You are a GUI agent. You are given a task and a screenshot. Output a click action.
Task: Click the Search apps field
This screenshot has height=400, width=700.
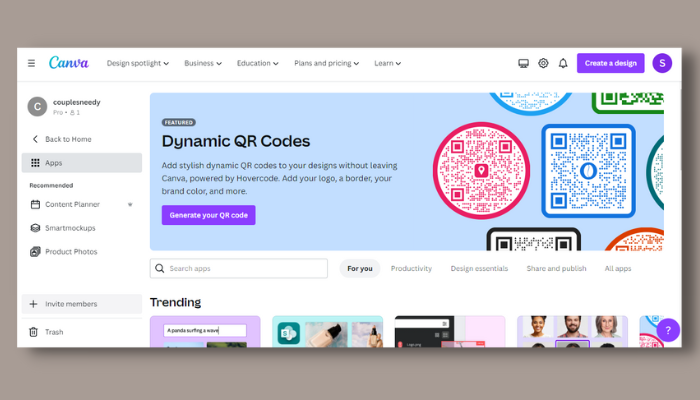point(239,268)
